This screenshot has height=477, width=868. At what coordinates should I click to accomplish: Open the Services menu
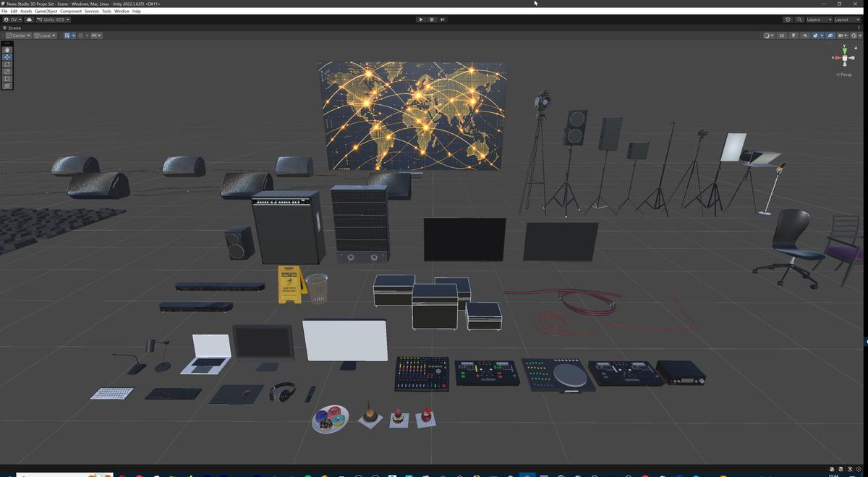click(x=92, y=12)
